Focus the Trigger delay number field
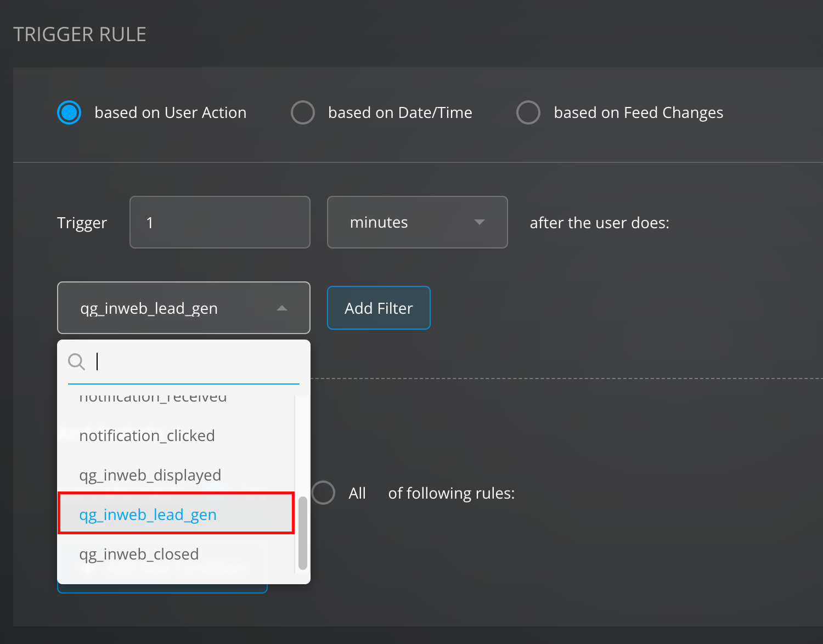The height and width of the screenshot is (644, 823). click(219, 222)
